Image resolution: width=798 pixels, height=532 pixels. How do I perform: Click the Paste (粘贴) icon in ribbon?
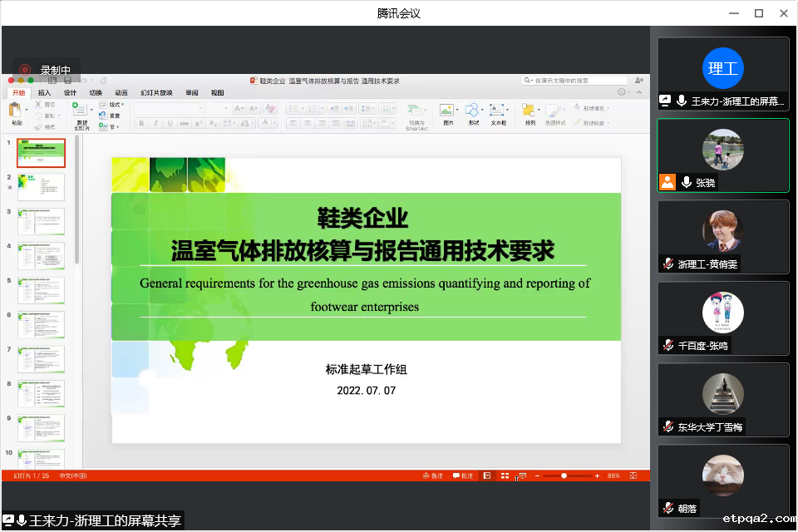click(16, 110)
